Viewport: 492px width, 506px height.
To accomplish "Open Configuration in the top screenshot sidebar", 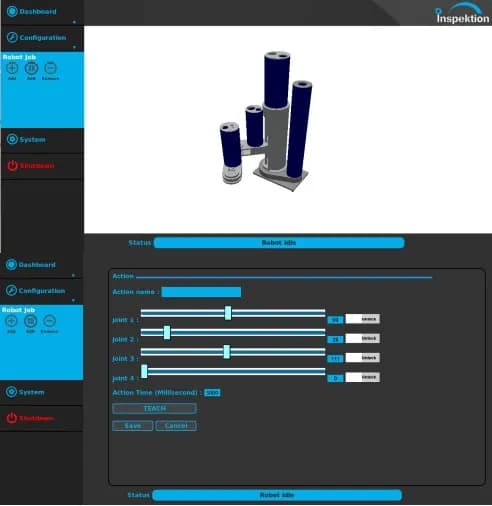I will click(36, 37).
